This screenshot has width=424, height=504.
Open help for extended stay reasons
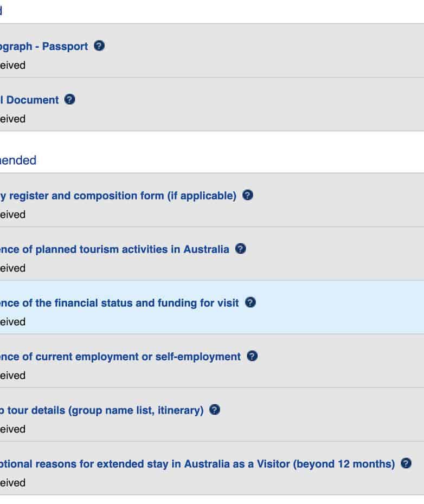click(x=406, y=463)
